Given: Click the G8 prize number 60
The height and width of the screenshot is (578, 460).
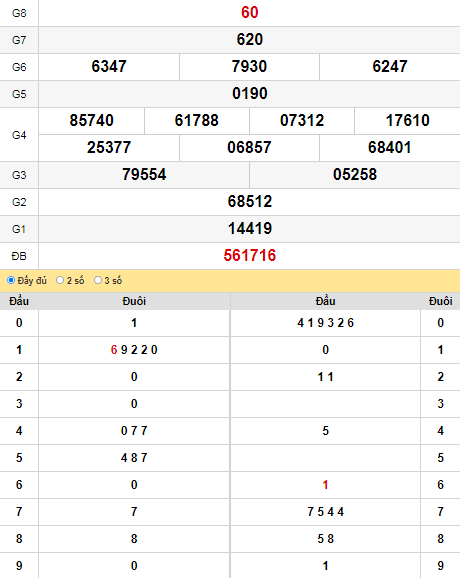Looking at the screenshot, I should click(250, 13).
